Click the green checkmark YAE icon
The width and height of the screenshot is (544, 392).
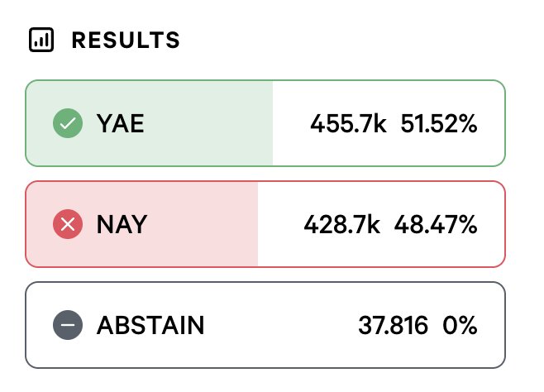(x=68, y=124)
